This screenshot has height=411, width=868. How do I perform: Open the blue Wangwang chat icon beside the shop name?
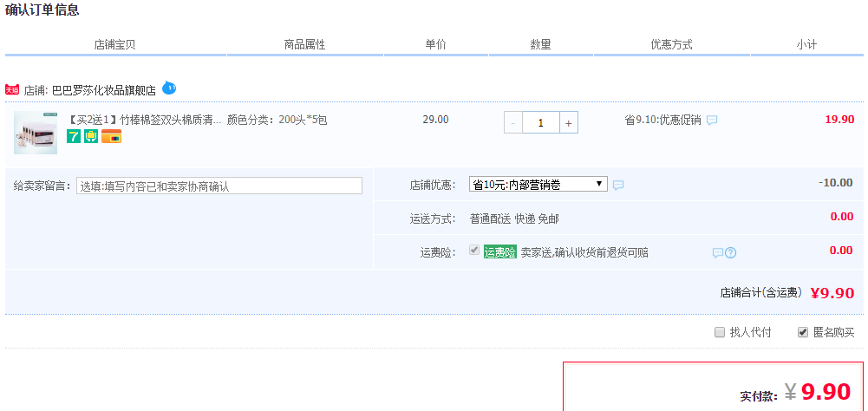point(169,88)
